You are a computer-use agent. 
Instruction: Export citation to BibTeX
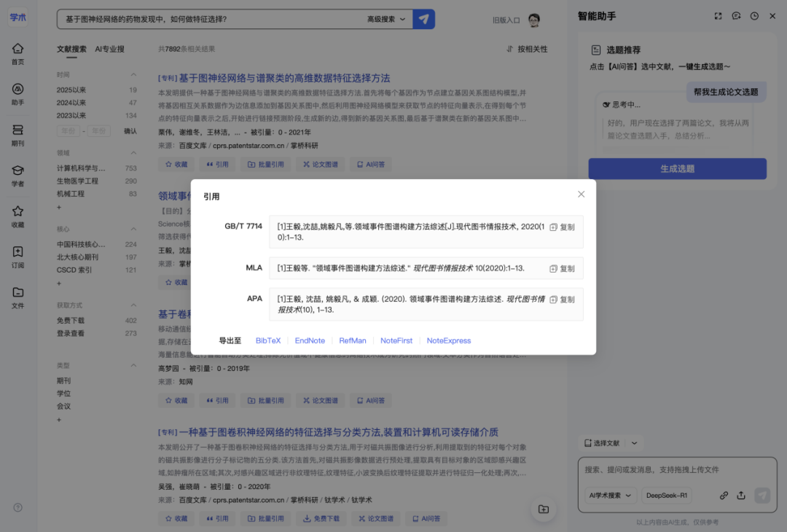point(268,341)
